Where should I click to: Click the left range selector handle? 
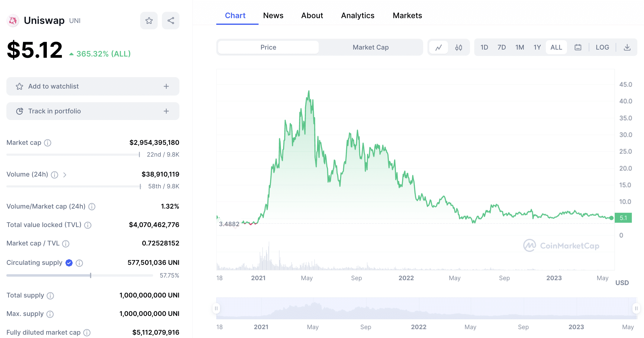pos(216,309)
